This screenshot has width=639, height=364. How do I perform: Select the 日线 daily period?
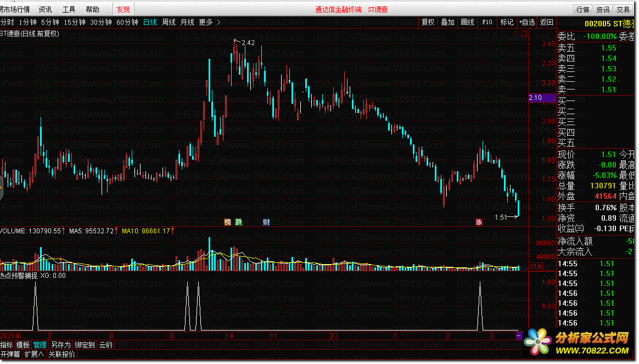click(x=150, y=22)
